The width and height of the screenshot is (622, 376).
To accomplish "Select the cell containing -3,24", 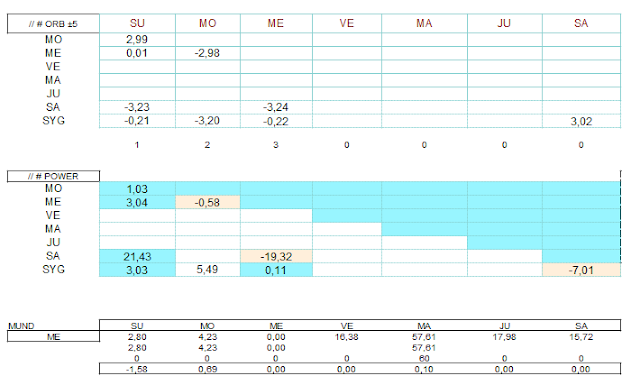I will (276, 107).
